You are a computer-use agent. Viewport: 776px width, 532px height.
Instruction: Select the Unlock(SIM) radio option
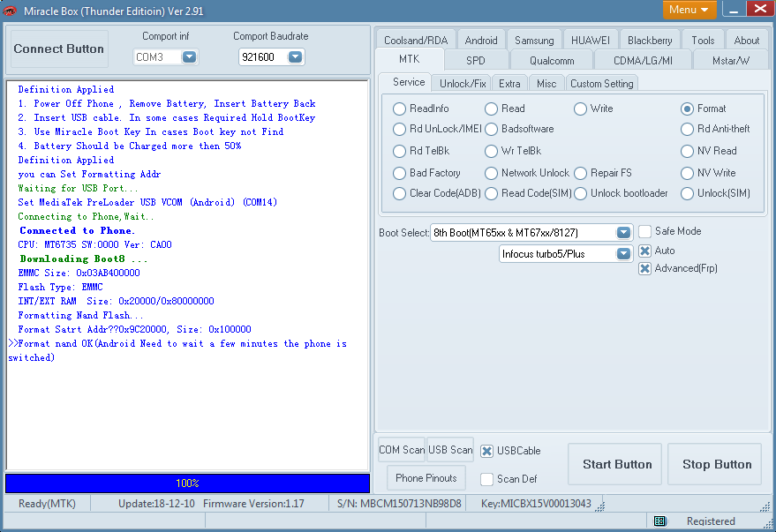687,193
